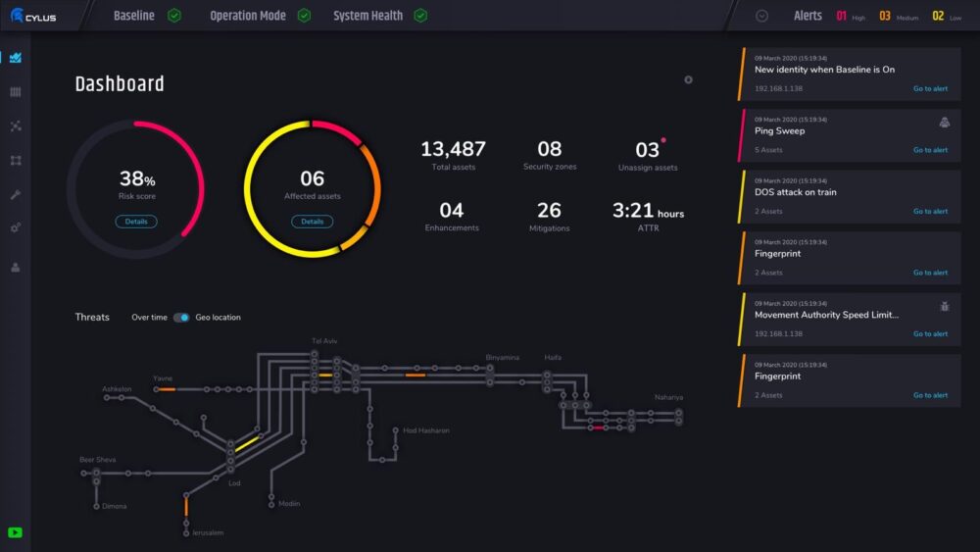The image size is (980, 552).
Task: Click the green play button in sidebar
Action: tap(15, 532)
